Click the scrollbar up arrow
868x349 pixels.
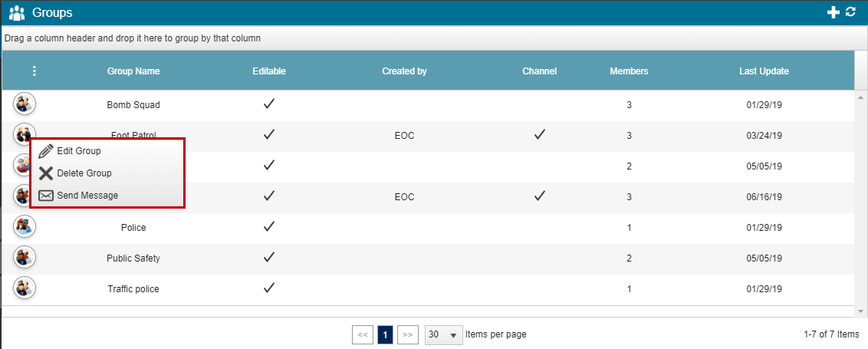click(x=861, y=97)
